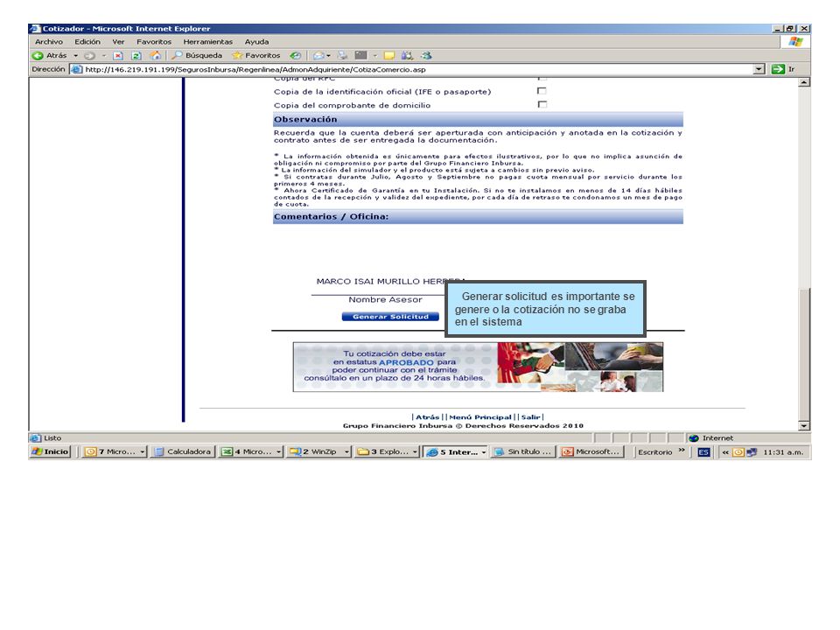Expand the 4 Micro... Excel taskbar group
Image resolution: width=840 pixels, height=630 pixels.
[x=278, y=452]
